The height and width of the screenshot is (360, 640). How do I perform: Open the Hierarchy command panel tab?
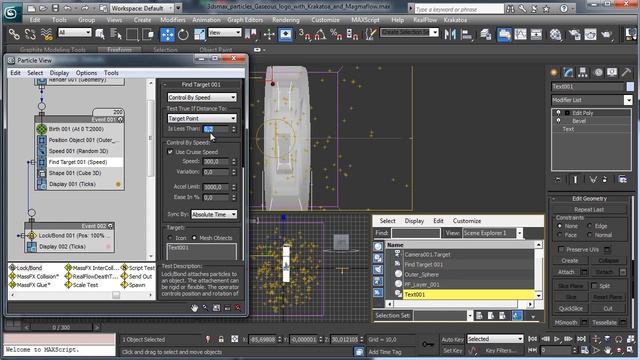pos(582,73)
